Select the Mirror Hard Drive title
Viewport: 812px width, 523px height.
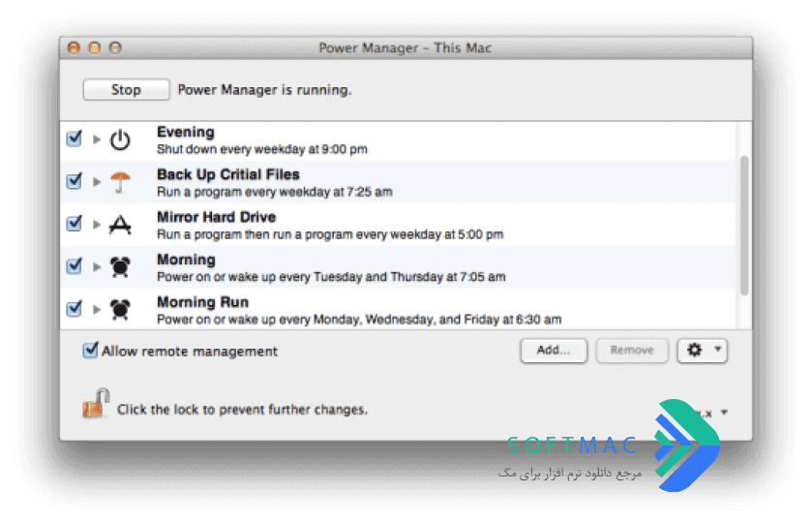pyautogui.click(x=217, y=217)
